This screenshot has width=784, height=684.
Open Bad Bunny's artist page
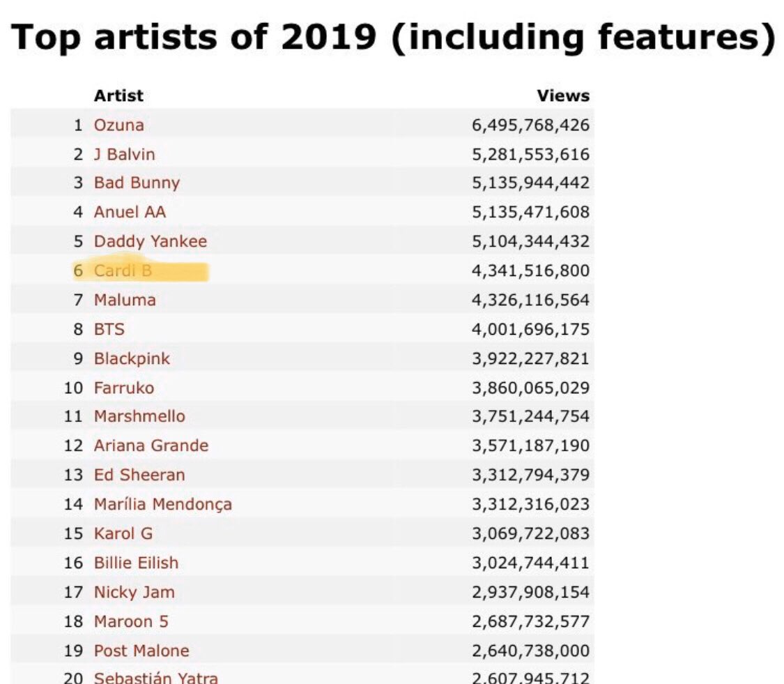tap(137, 183)
